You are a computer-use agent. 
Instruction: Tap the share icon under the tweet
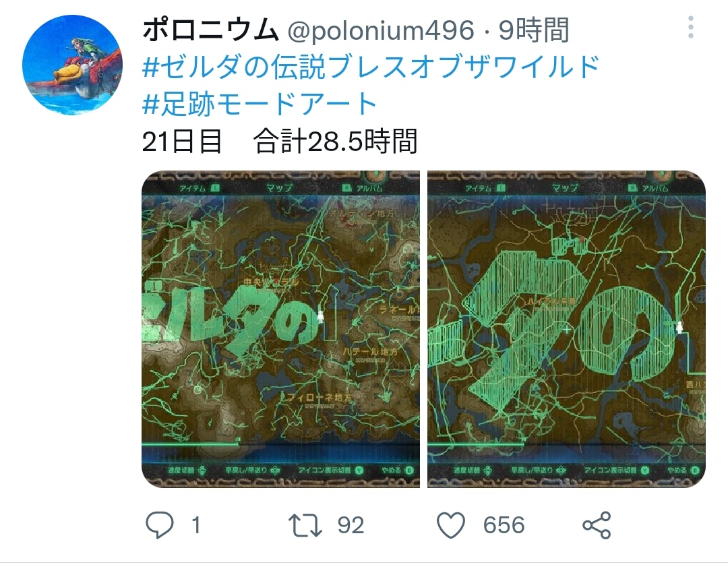coord(597,525)
